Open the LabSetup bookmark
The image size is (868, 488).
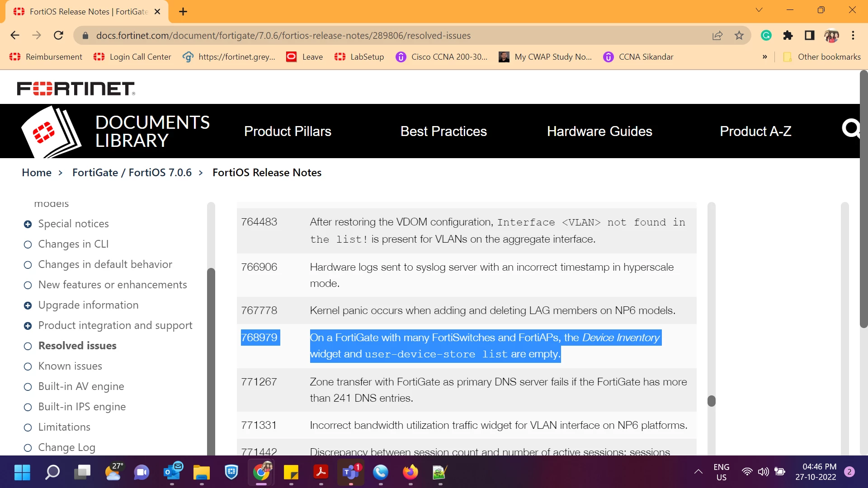click(x=359, y=57)
